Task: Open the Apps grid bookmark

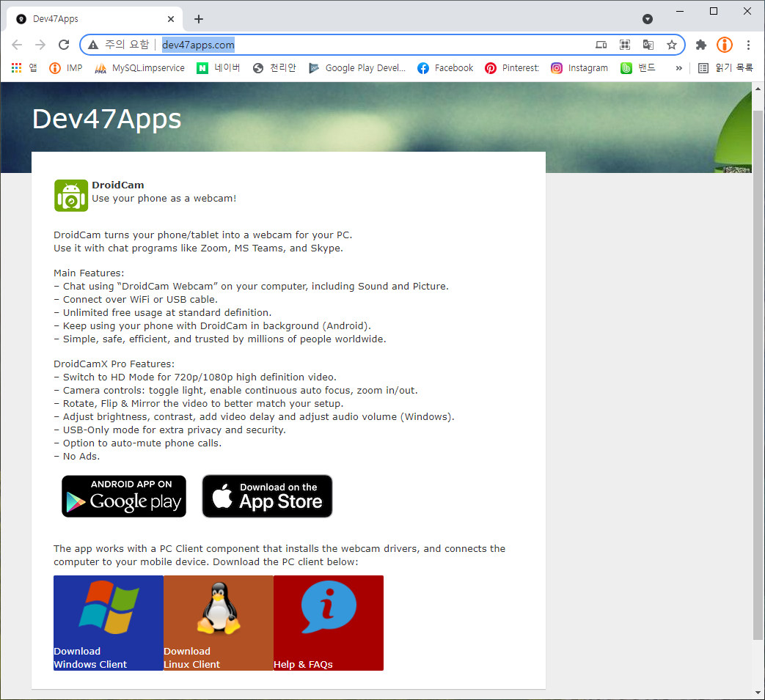Action: click(x=24, y=67)
